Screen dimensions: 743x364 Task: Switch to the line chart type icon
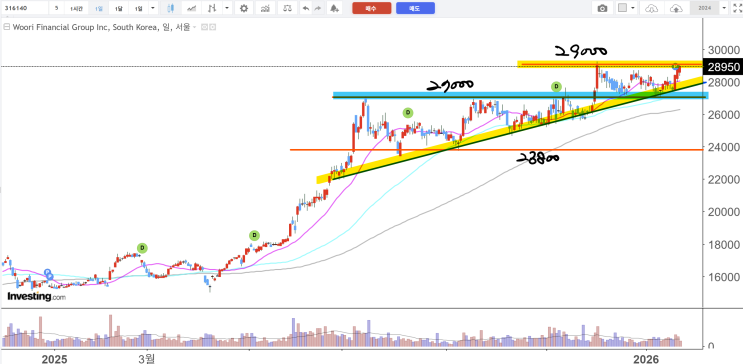point(191,8)
